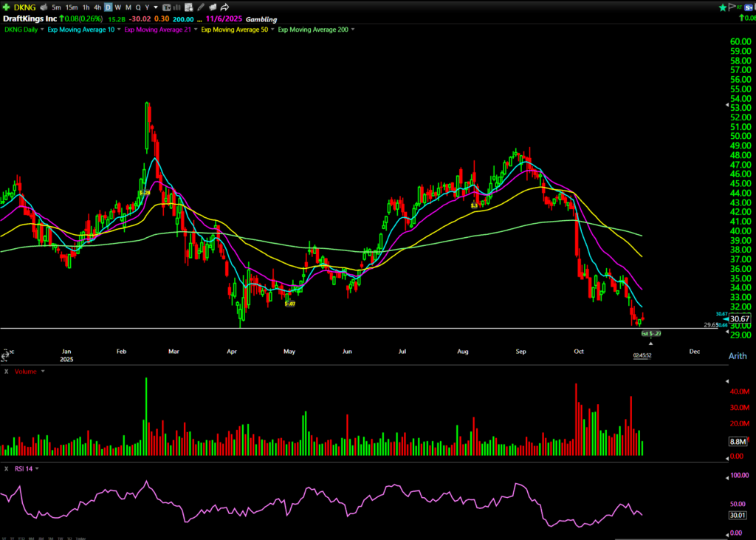756x540 pixels.
Task: Switch chart to 5m timeframe
Action: pyautogui.click(x=56, y=7)
